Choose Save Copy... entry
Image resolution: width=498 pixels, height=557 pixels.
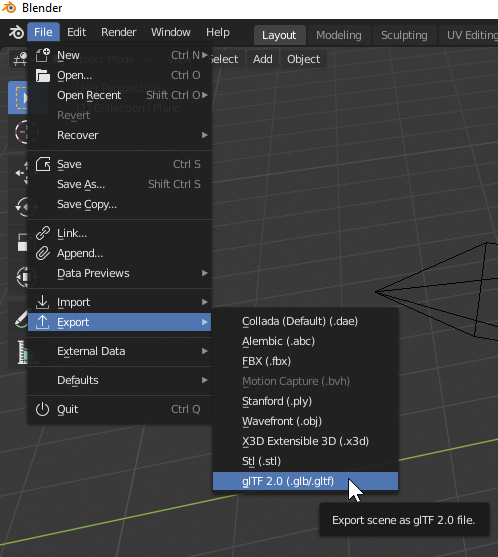tap(120, 204)
